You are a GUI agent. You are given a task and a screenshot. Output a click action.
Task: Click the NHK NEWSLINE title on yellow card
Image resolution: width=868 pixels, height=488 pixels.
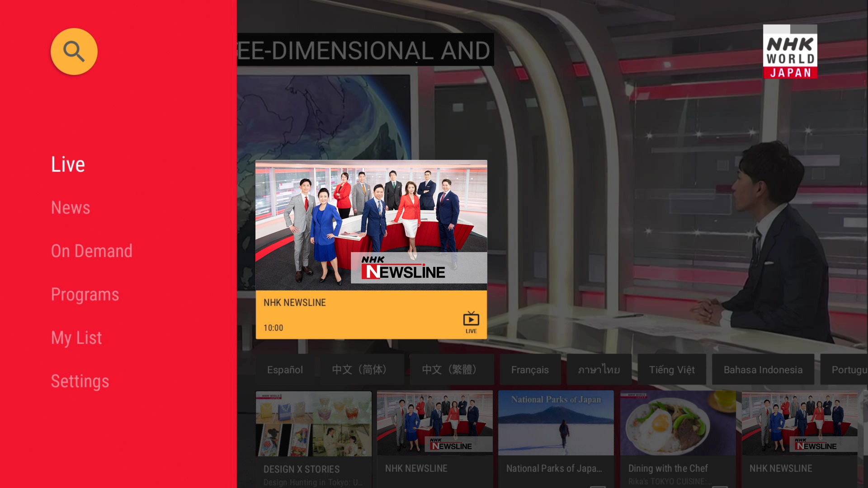click(x=294, y=302)
